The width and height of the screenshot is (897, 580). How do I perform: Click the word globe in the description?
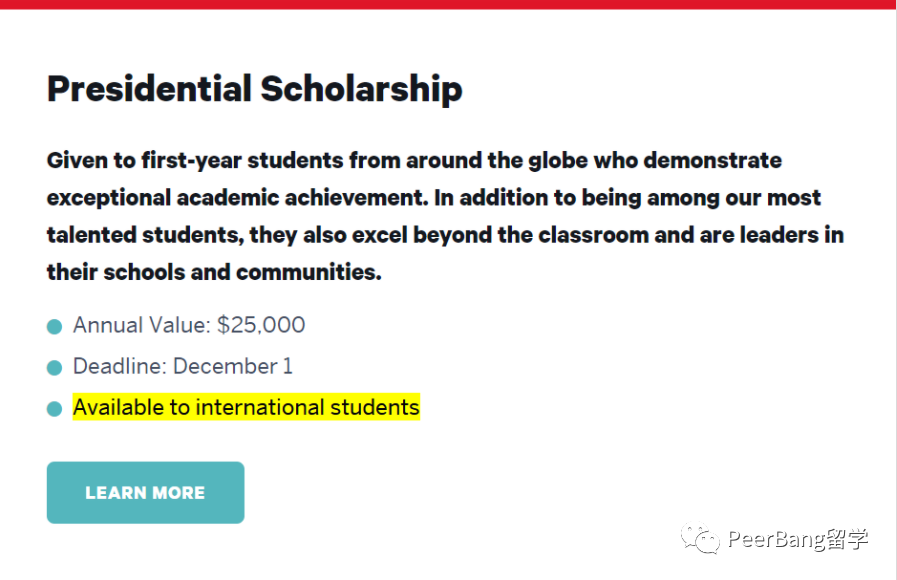click(x=558, y=161)
